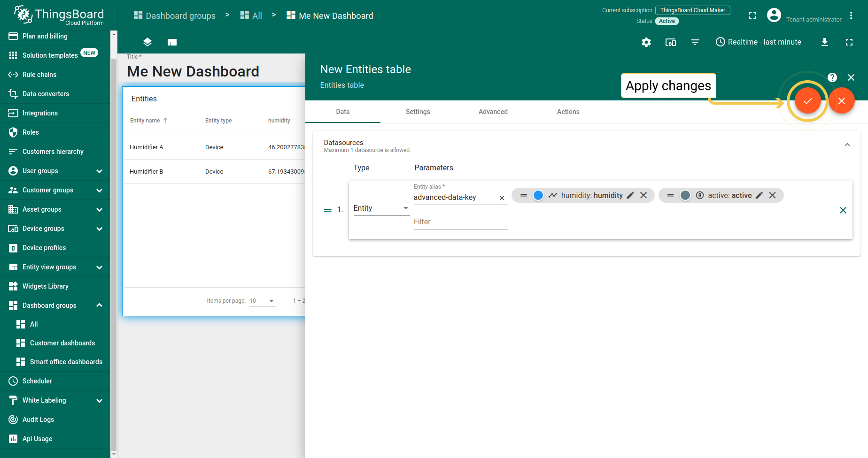Open Plan and billing page

click(55, 36)
